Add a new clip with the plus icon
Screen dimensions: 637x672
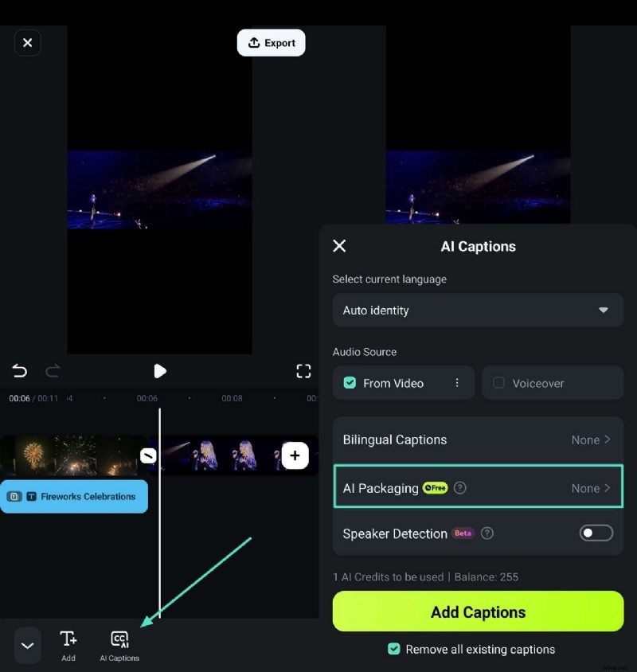295,455
